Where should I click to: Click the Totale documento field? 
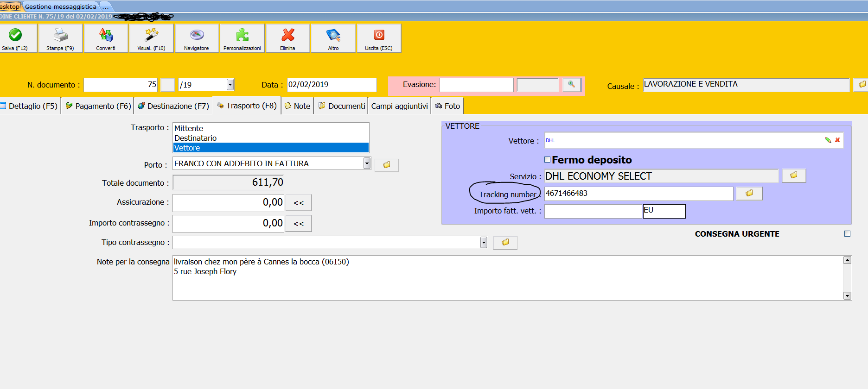tap(228, 182)
